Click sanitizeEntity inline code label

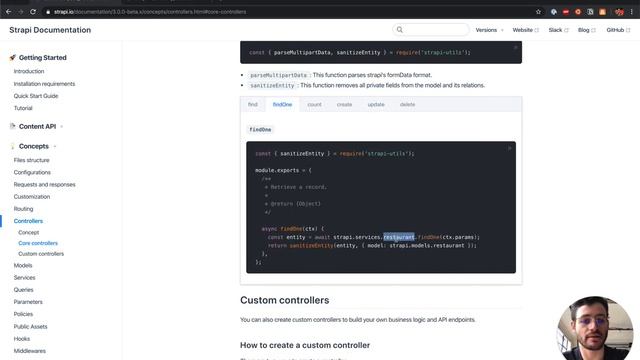coord(272,85)
